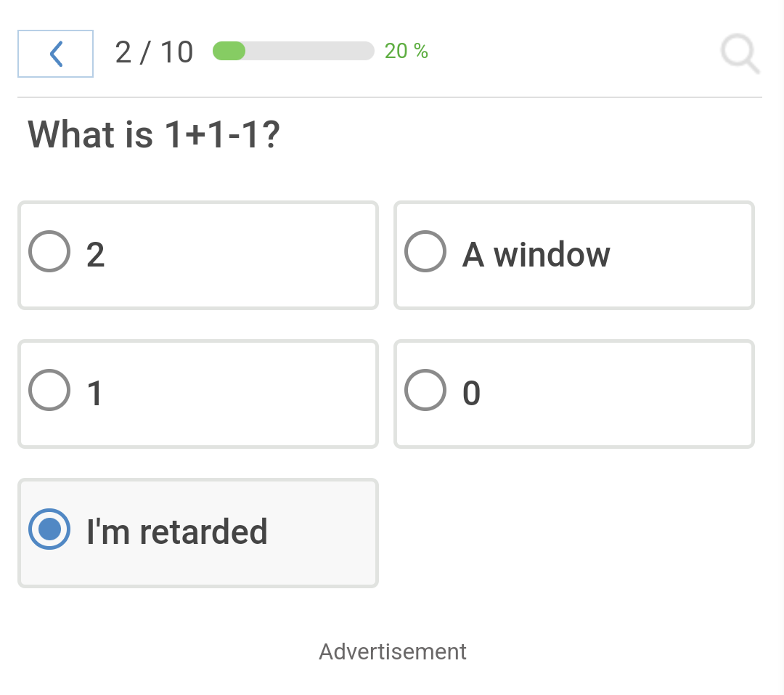
Task: Click the "2" answer label text
Action: 96,255
